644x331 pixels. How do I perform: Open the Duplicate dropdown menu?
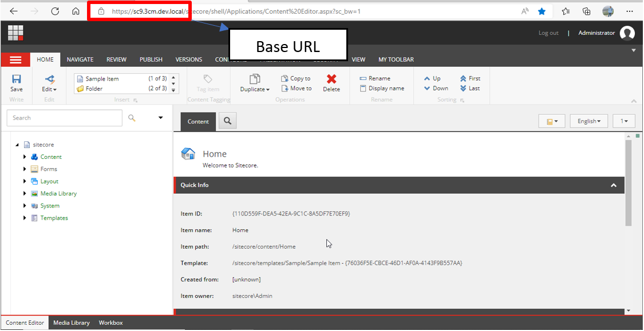tap(255, 89)
